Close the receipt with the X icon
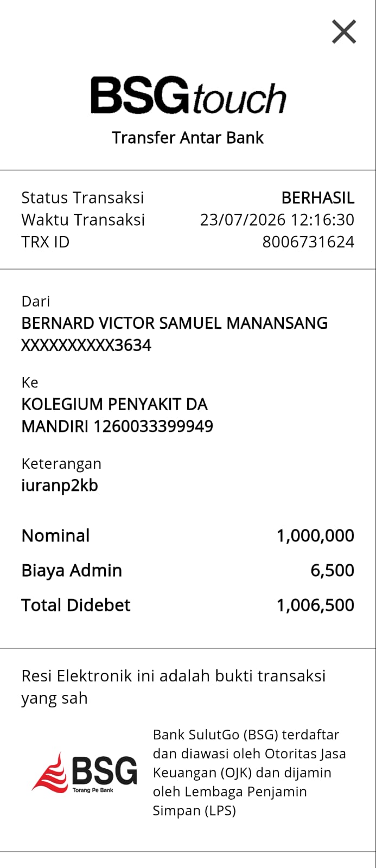Screen dimensions: 376x868 pyautogui.click(x=344, y=31)
